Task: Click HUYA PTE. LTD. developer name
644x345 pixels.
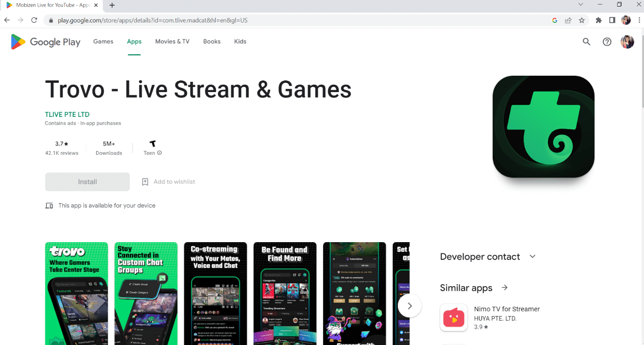Action: coord(495,318)
